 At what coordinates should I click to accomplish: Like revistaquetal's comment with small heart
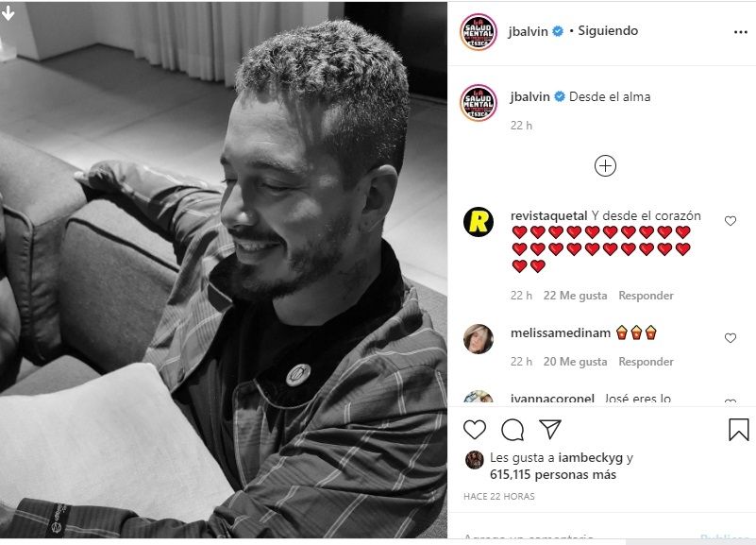(731, 221)
